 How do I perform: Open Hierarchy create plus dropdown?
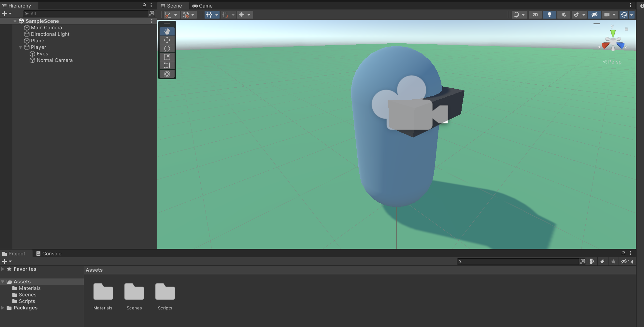click(7, 14)
